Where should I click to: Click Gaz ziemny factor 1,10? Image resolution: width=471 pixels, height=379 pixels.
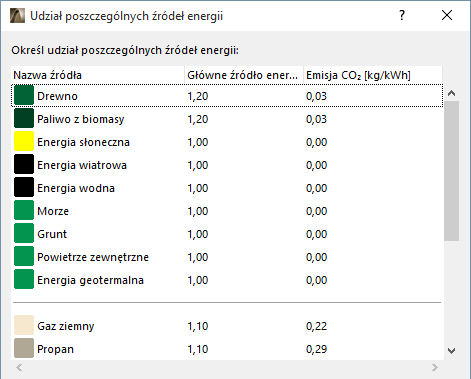[x=198, y=326]
